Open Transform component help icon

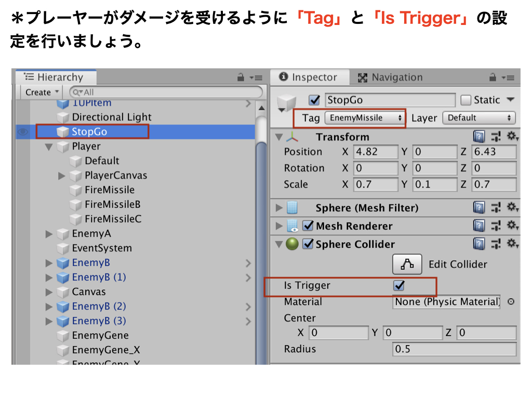pyautogui.click(x=478, y=137)
